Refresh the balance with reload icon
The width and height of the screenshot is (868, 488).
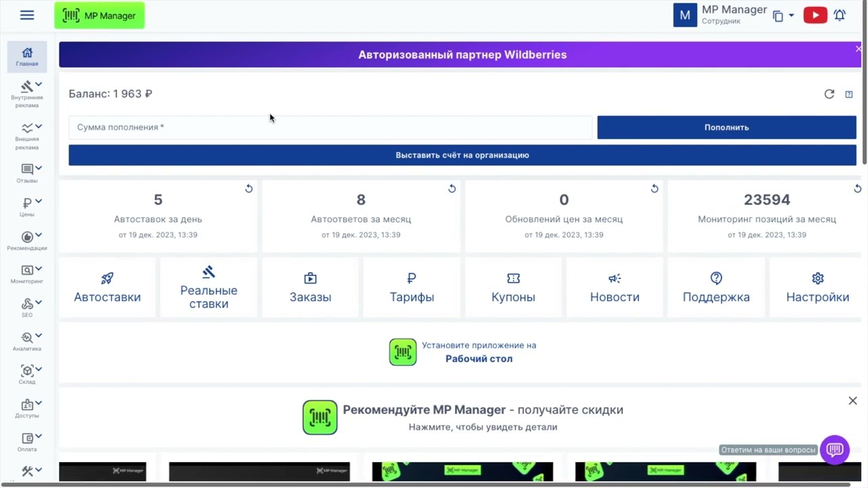tap(829, 94)
